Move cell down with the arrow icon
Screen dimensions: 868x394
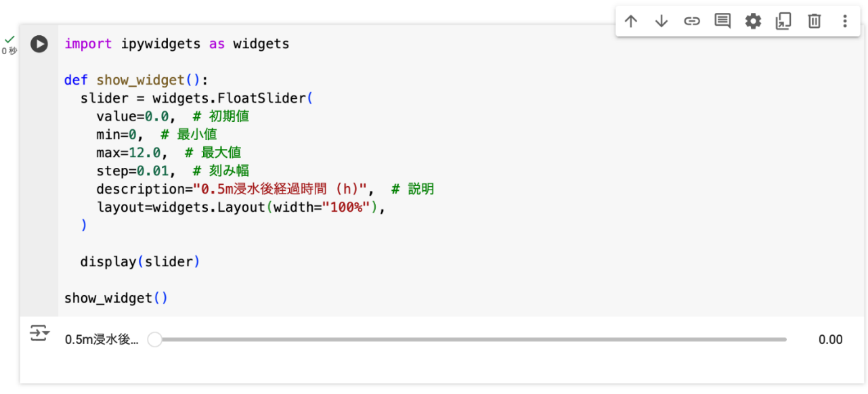[x=661, y=22]
